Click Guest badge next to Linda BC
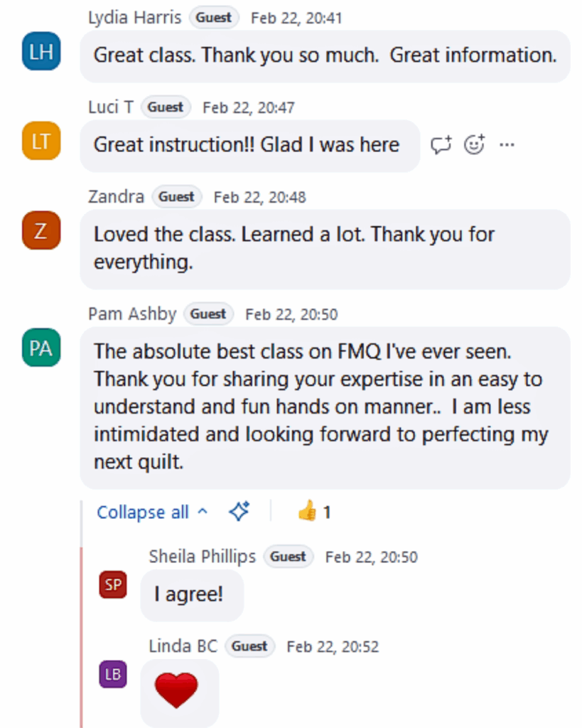The height and width of the screenshot is (728, 582). coord(249,646)
